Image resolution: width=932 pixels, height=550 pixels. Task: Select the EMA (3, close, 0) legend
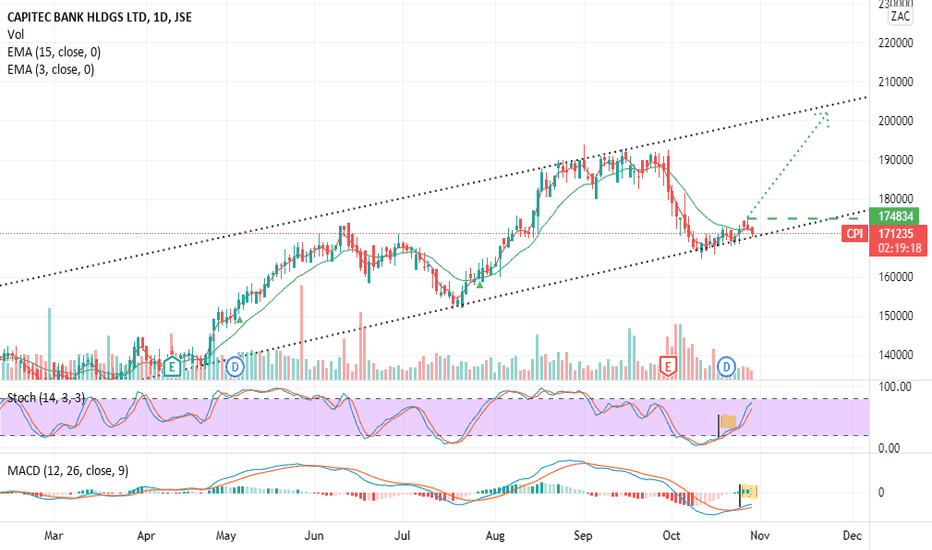[x=51, y=70]
